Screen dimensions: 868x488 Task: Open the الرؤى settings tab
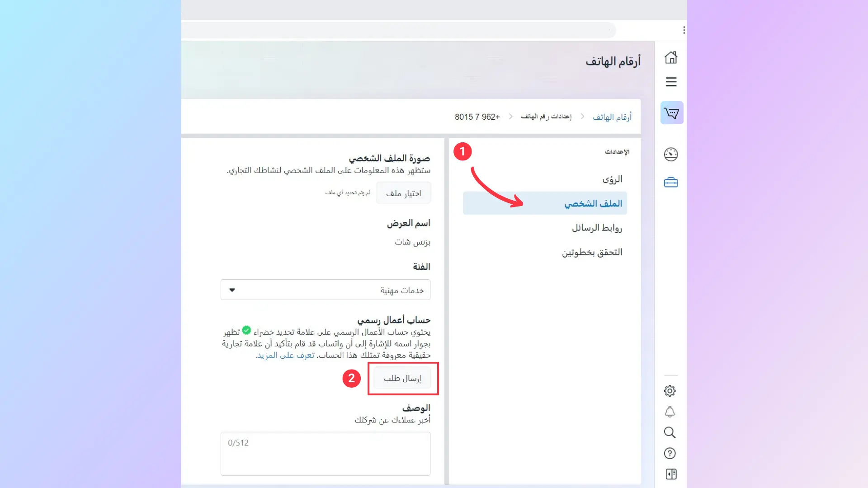(x=612, y=179)
